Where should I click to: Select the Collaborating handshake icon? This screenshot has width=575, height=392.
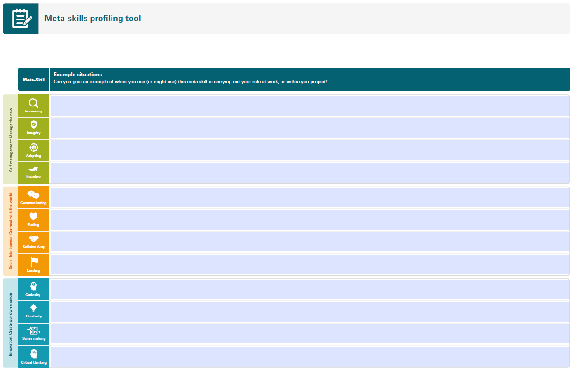point(33,239)
